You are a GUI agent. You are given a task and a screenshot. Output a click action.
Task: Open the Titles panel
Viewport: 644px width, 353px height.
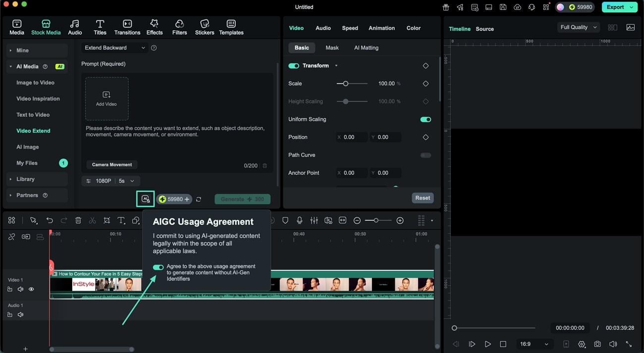tap(100, 27)
